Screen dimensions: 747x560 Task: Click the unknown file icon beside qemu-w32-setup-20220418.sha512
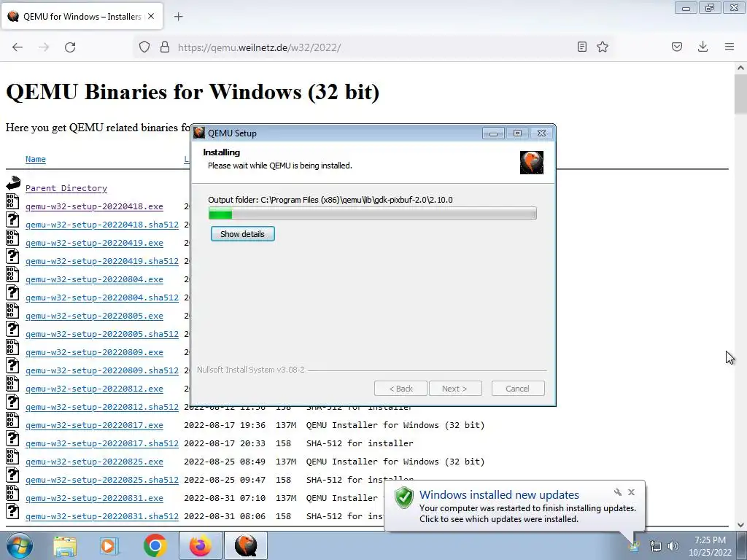pos(13,219)
